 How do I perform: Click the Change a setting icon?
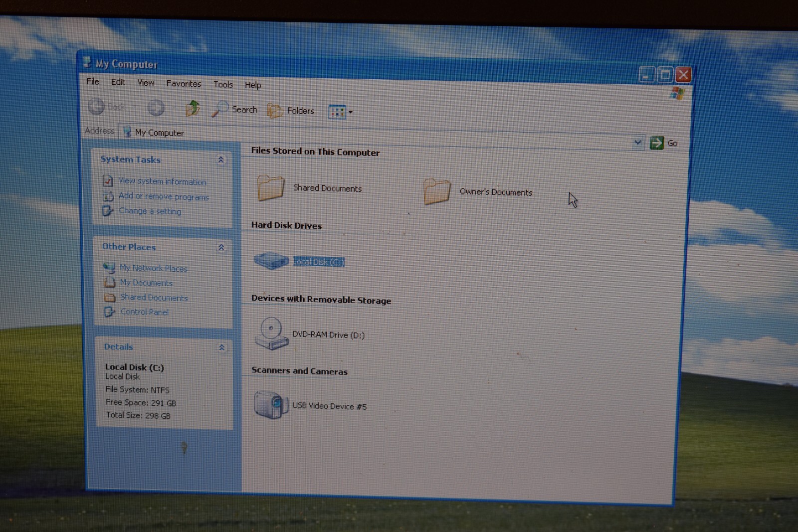click(108, 210)
